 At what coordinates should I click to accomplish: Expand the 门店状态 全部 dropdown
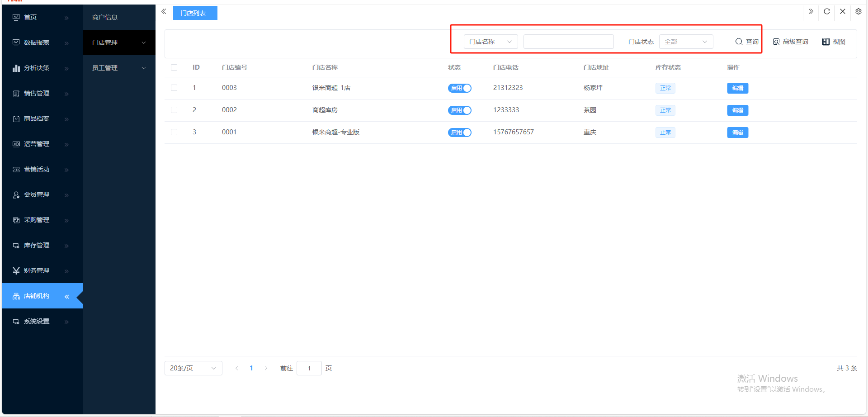tap(686, 42)
